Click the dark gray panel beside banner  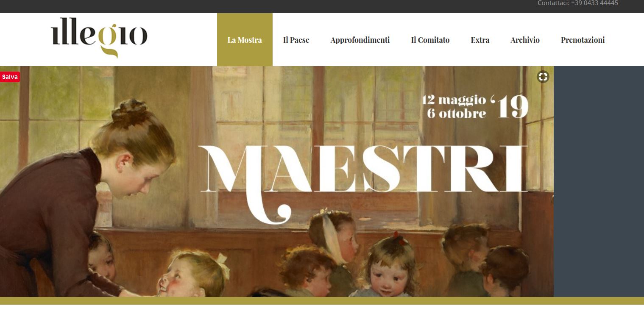599,181
